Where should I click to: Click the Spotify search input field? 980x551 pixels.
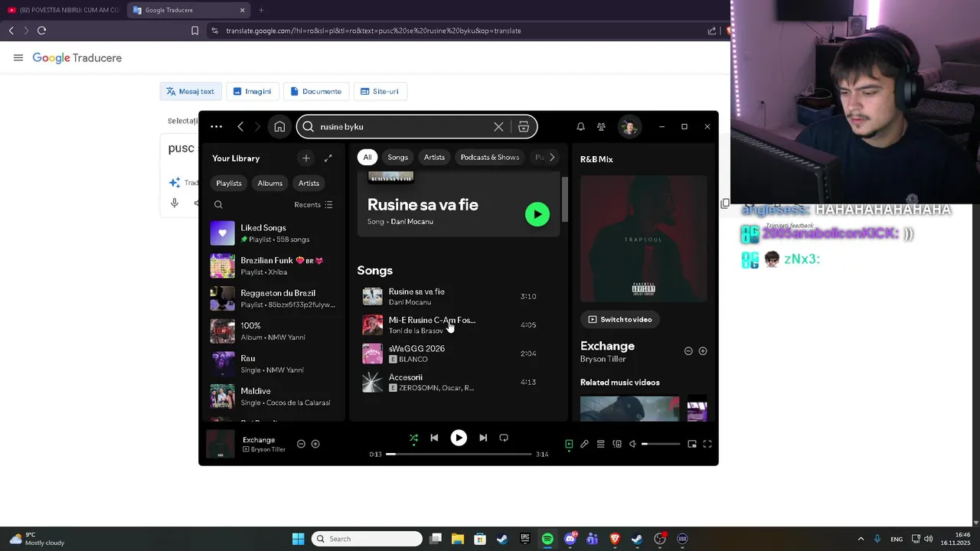click(403, 127)
